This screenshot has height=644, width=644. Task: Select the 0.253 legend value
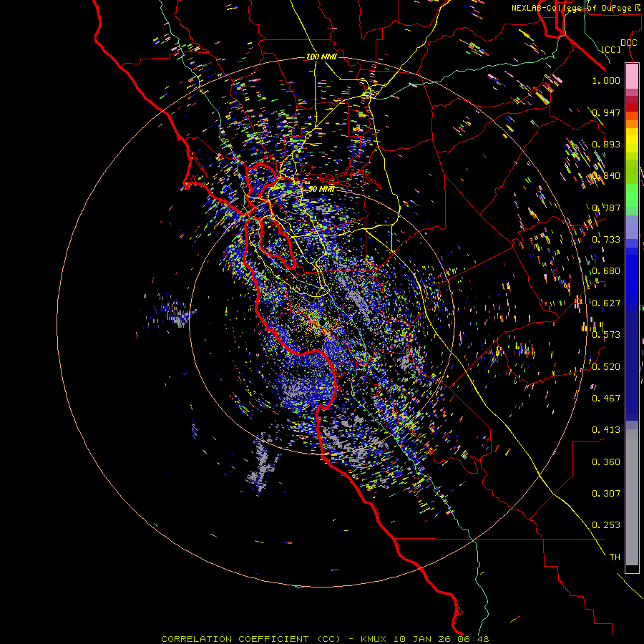coord(606,525)
